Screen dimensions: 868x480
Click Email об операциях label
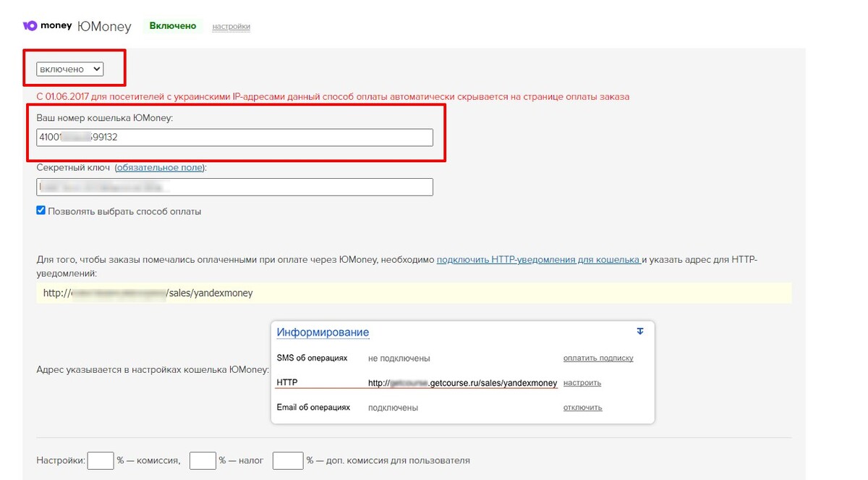(313, 408)
